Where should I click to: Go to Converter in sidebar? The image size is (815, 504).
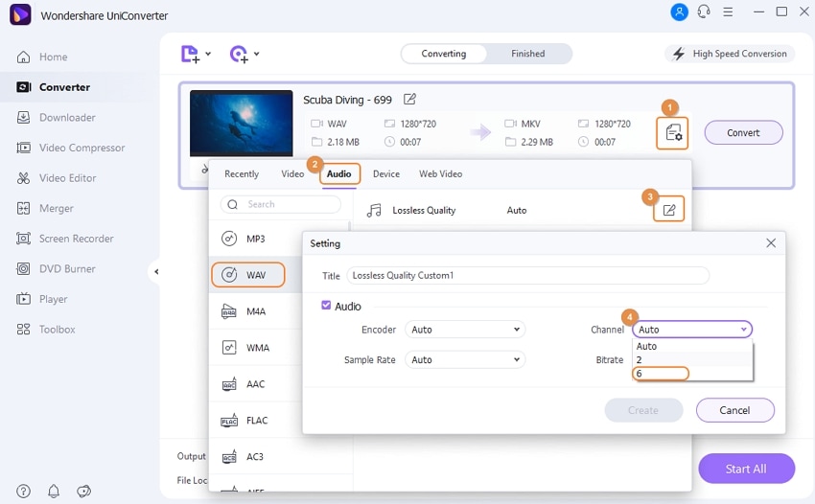point(53,87)
